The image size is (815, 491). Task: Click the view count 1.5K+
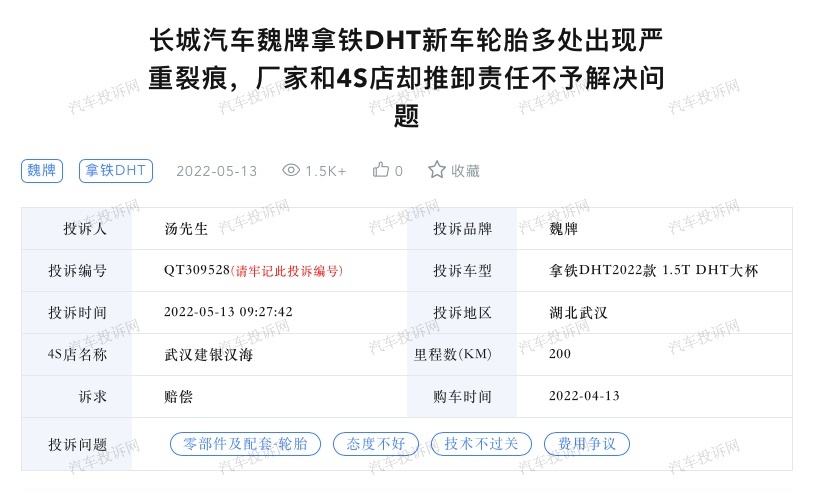[326, 171]
